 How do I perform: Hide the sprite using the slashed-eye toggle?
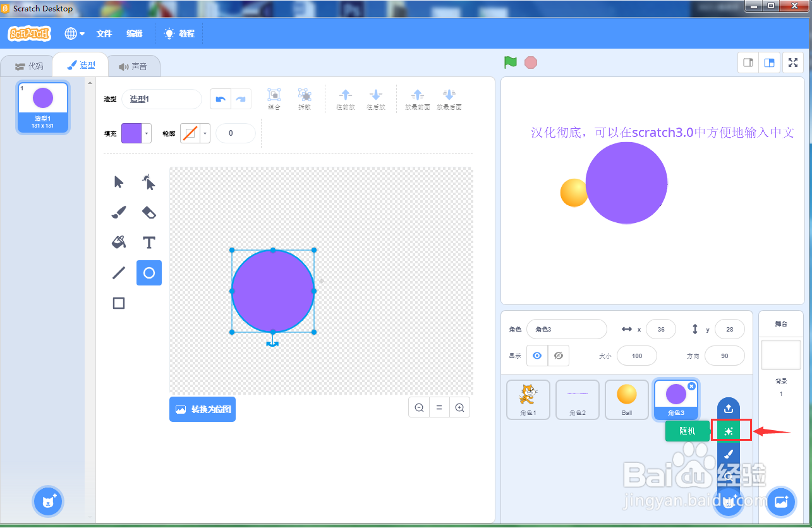559,356
